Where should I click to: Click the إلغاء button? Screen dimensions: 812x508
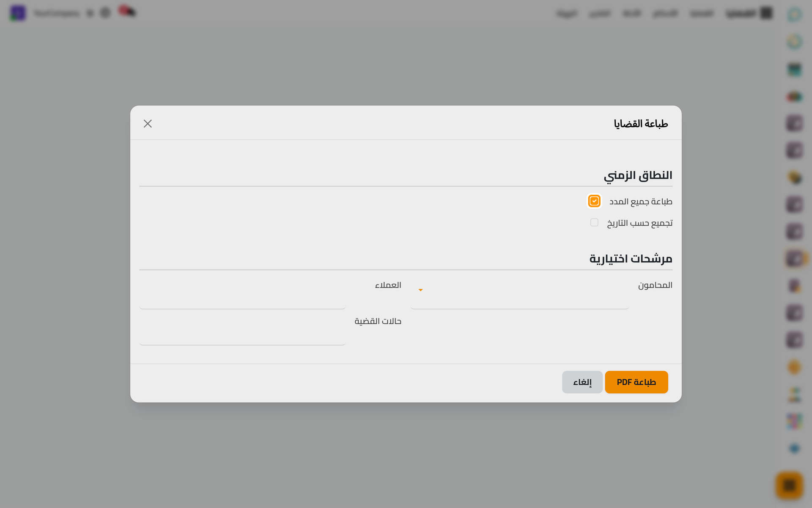point(582,382)
